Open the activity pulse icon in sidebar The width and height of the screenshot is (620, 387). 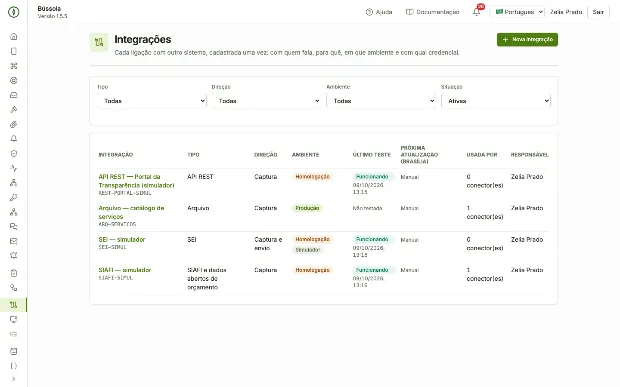13,168
